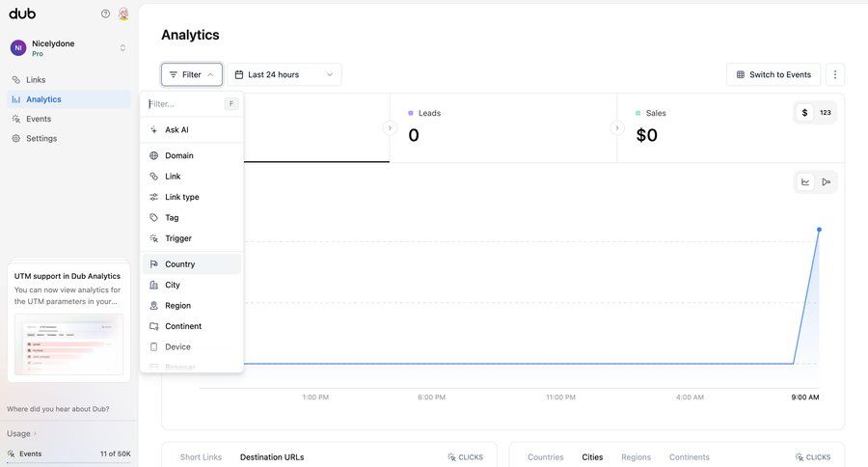Open Analytics in sidebar
This screenshot has height=467, width=868.
pyautogui.click(x=68, y=99)
